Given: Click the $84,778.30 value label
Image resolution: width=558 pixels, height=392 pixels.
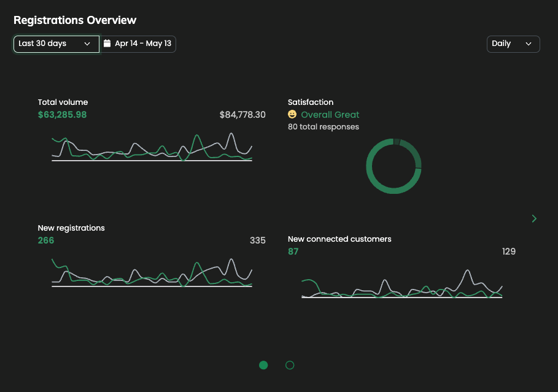Looking at the screenshot, I should (x=242, y=114).
